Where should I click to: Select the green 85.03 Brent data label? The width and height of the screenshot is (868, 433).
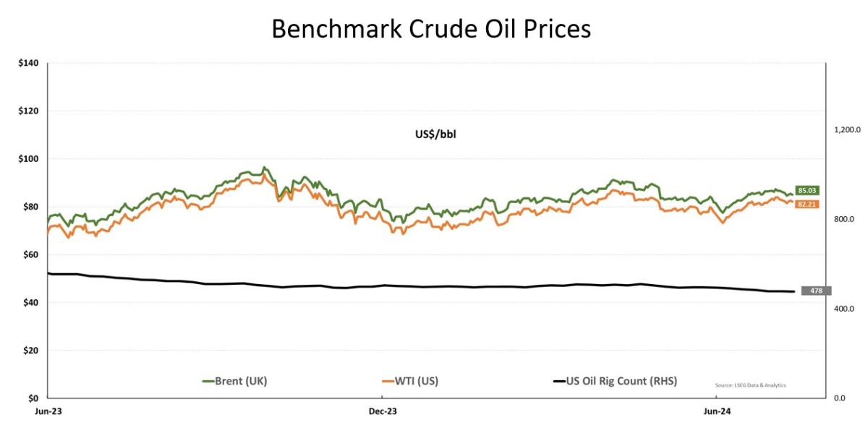coord(807,190)
